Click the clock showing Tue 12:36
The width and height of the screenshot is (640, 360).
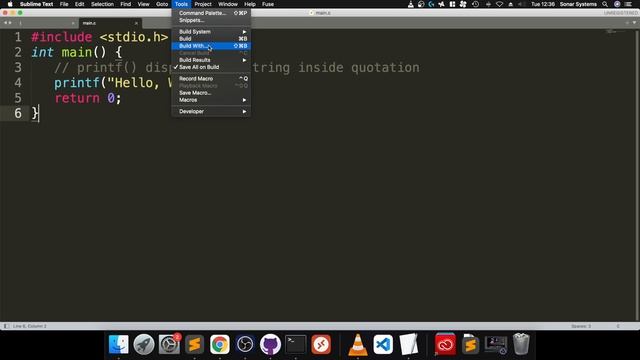[x=543, y=4]
